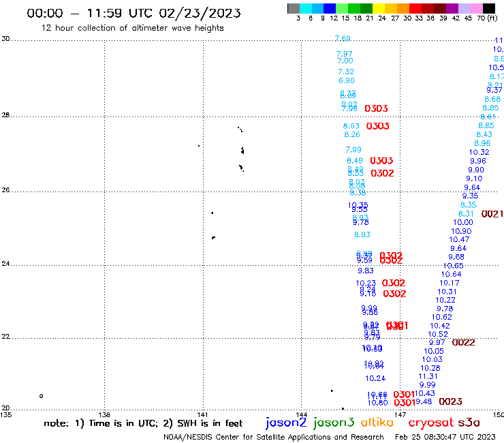
Task: Click the blue data value 9.83
Action: tap(366, 271)
